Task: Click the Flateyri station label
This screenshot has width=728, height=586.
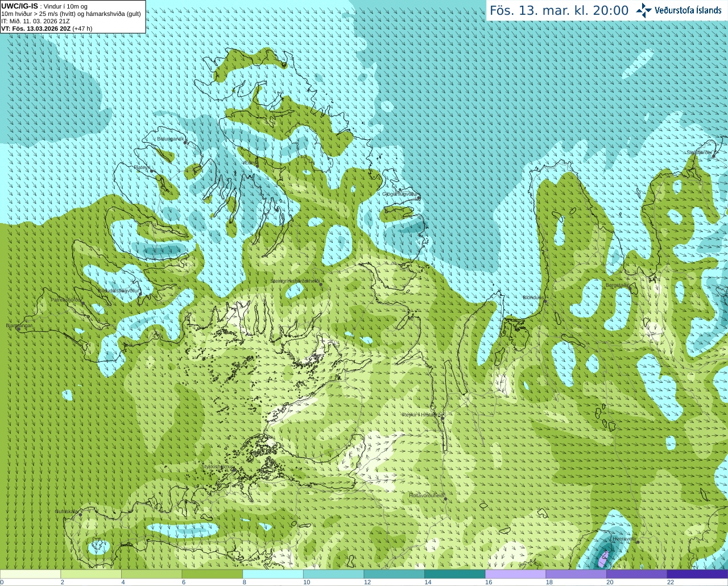Action: 142,167
